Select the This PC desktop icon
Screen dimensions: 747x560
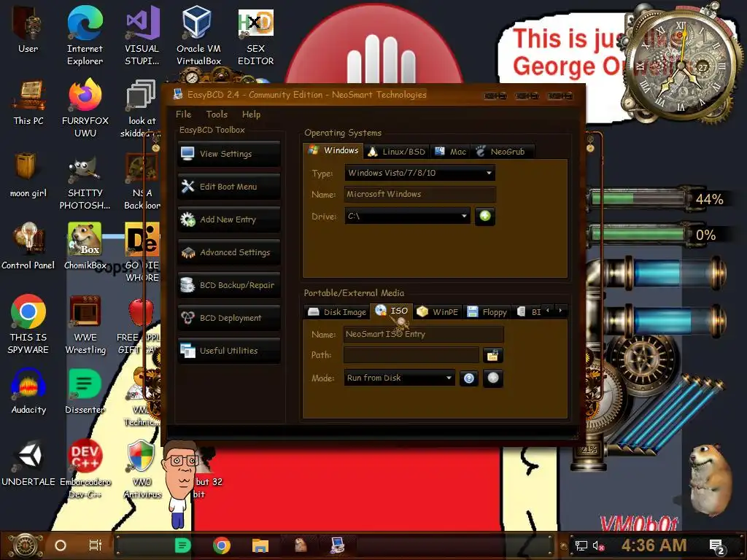(x=28, y=102)
